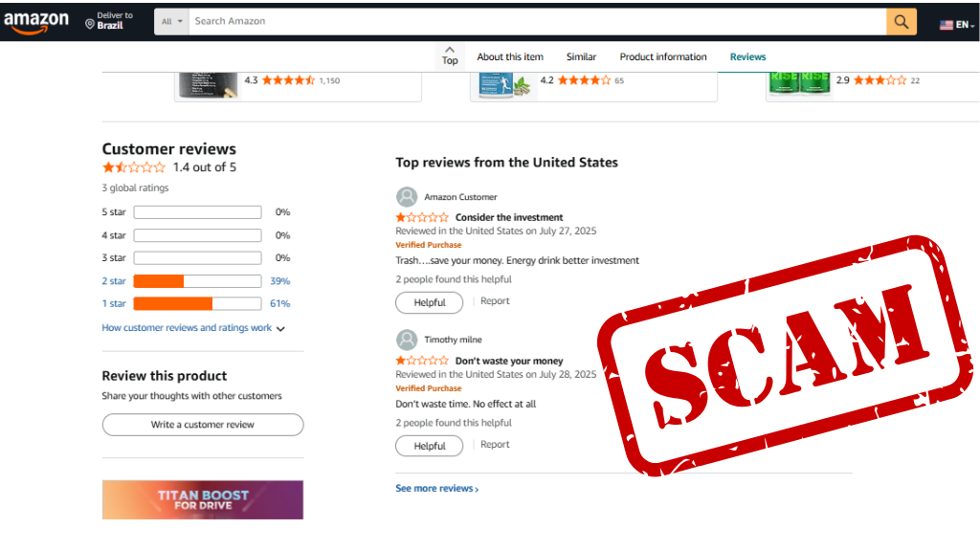The width and height of the screenshot is (980, 551).
Task: Go to About this item tab
Action: coord(510,57)
